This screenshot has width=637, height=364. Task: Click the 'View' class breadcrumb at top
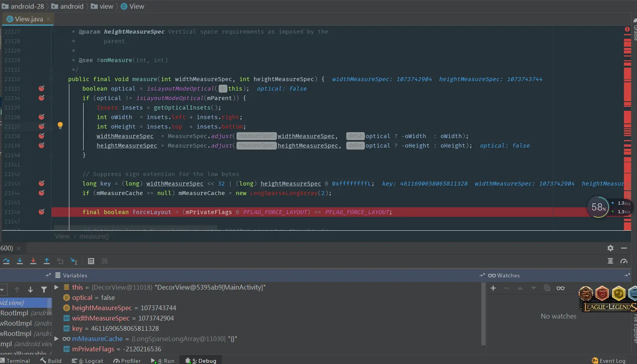pos(132,6)
